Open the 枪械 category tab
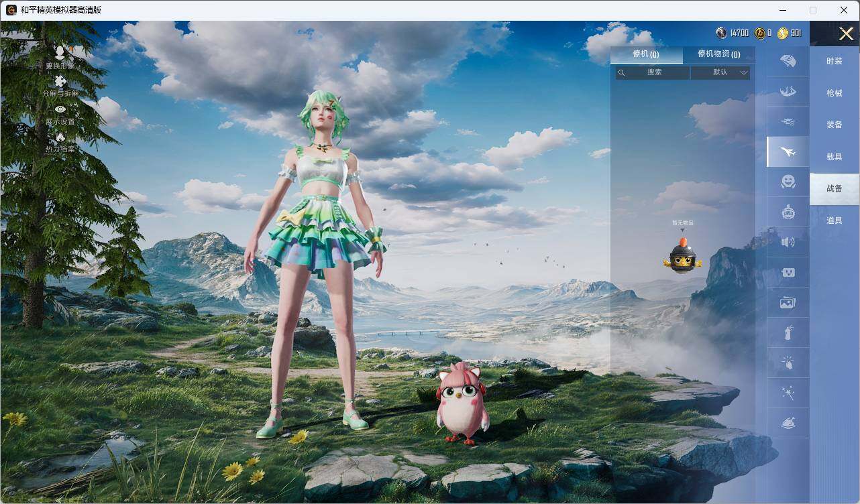Screen dimensions: 860x504 point(835,93)
